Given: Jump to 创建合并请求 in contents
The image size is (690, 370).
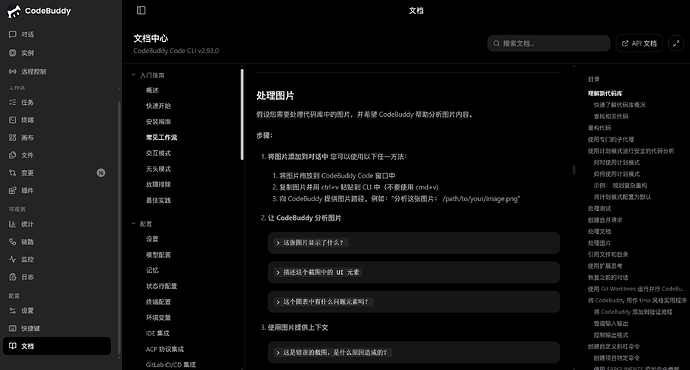Looking at the screenshot, I should point(605,220).
